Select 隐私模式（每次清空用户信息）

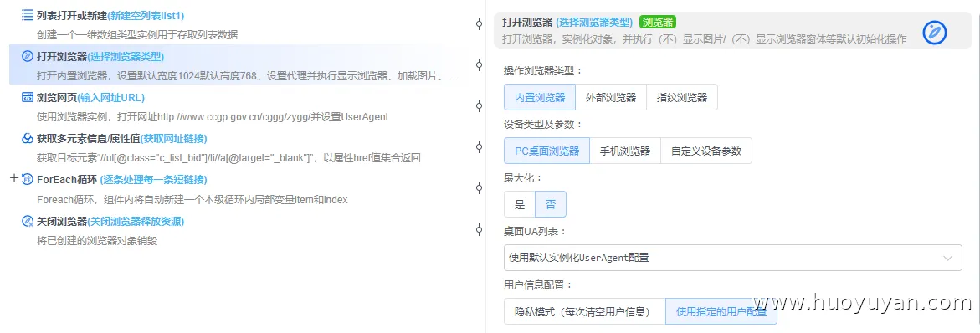(584, 311)
